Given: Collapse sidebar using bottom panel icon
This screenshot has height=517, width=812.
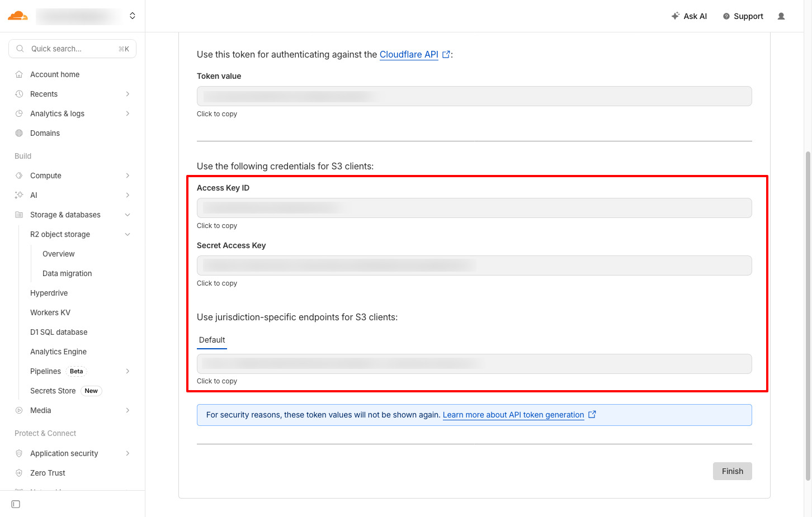Looking at the screenshot, I should click(16, 504).
